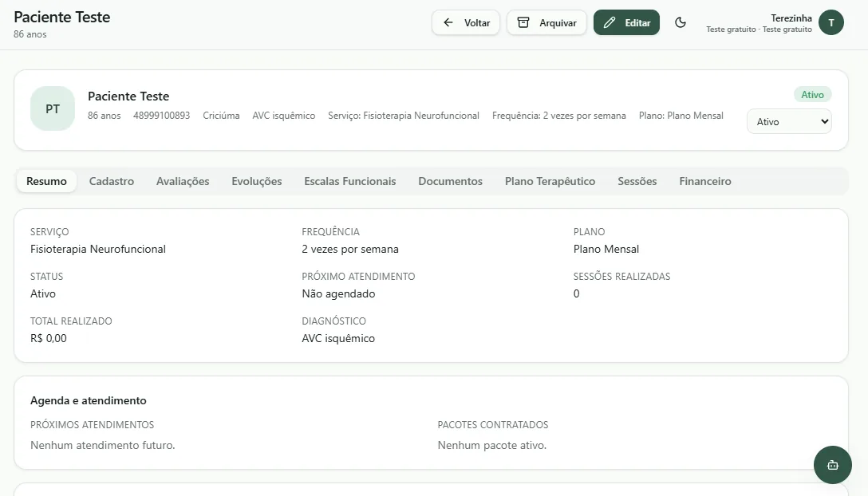Image resolution: width=868 pixels, height=496 pixels.
Task: Click the Terezinha user avatar
Action: (x=831, y=22)
